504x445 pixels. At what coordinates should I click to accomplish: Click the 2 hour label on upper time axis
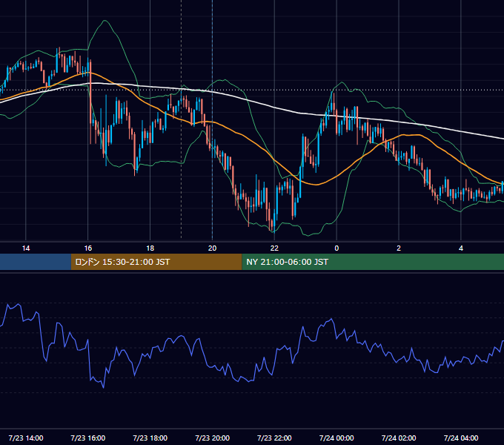(399, 248)
